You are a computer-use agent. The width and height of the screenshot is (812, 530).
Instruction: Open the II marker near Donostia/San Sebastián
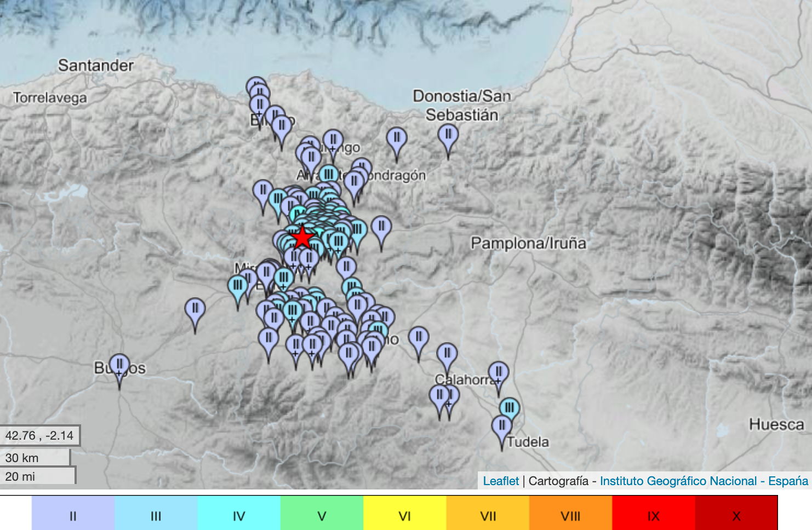[449, 134]
